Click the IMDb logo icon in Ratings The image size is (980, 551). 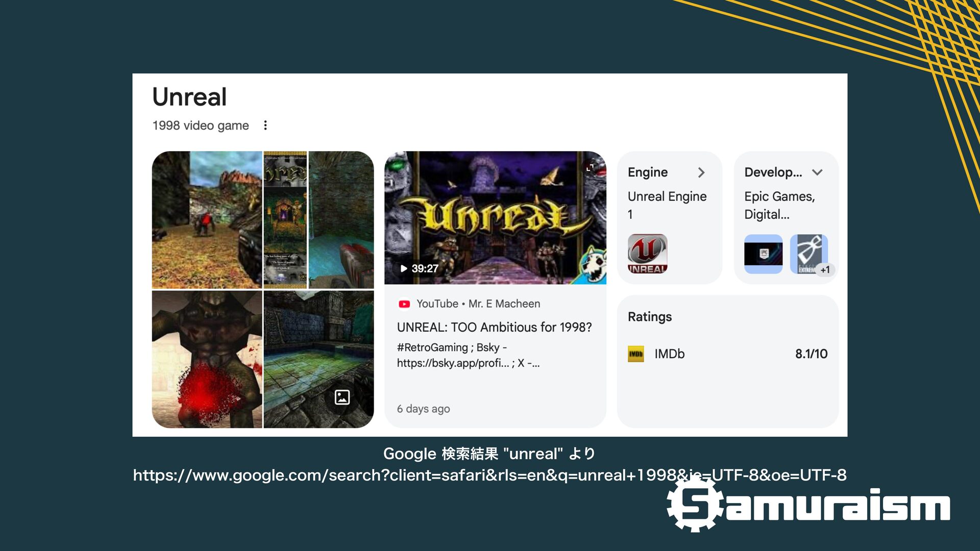pos(636,354)
